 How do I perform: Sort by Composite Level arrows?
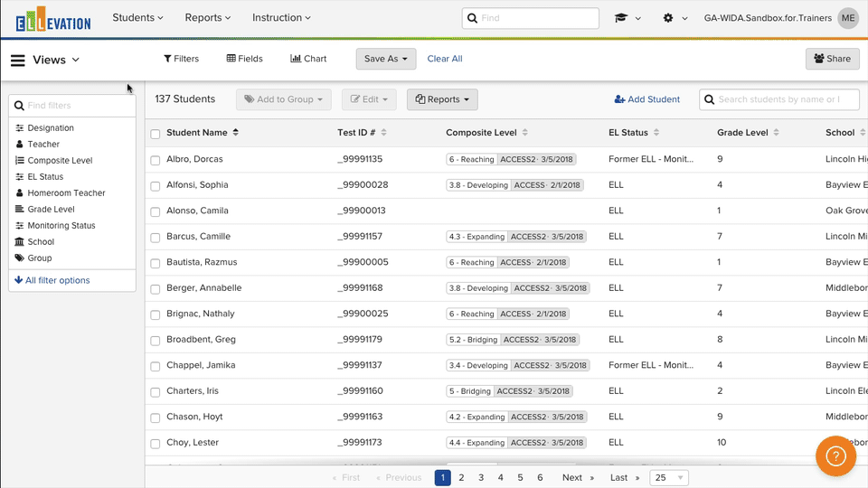[524, 132]
